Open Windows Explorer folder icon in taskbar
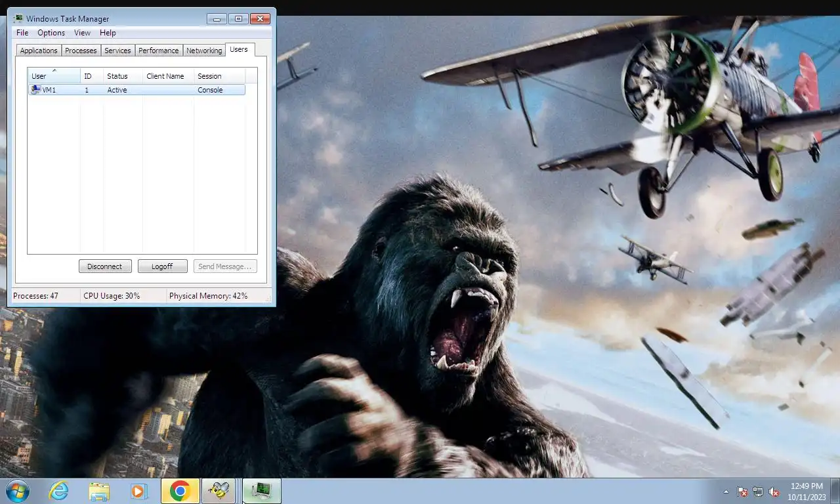The image size is (840, 504). pyautogui.click(x=99, y=491)
